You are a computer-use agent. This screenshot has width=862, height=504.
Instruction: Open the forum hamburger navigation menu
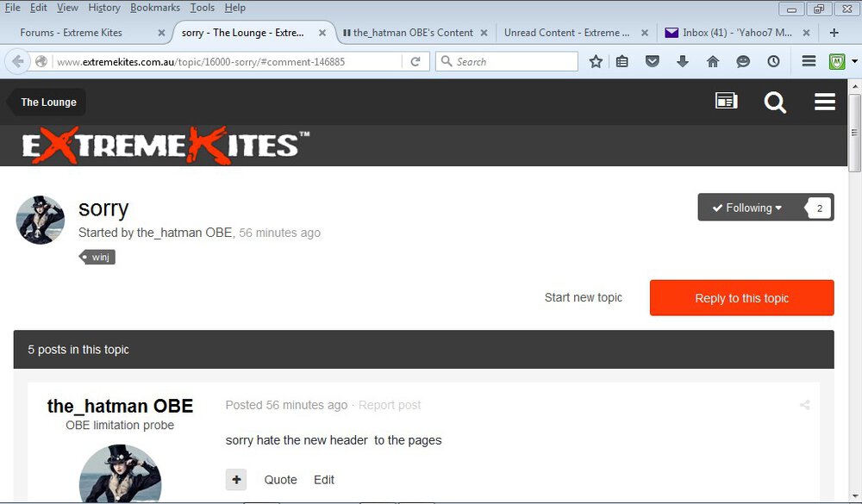[824, 103]
